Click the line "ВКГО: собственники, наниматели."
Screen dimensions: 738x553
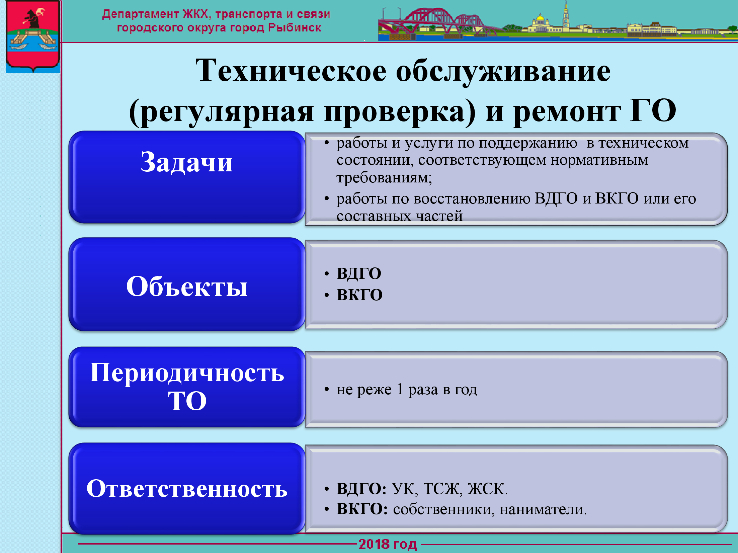(x=462, y=509)
